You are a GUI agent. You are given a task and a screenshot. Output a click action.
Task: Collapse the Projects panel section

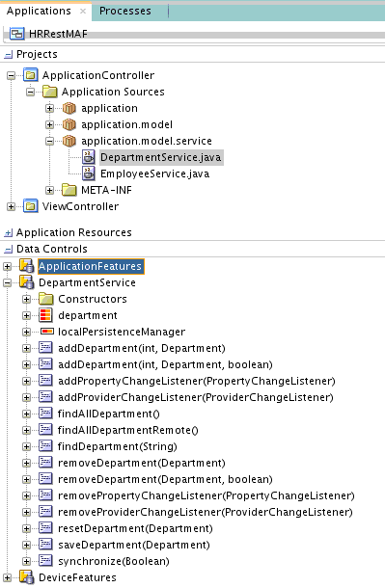[x=8, y=55]
